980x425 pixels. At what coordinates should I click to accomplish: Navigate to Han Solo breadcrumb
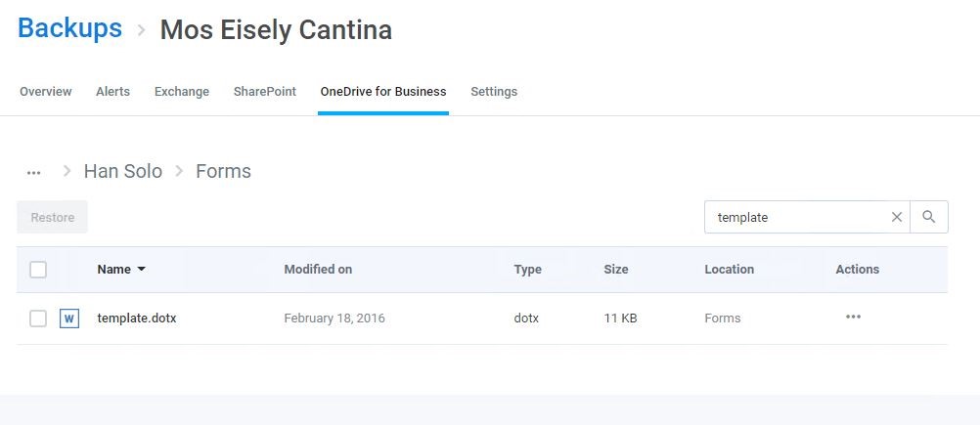(123, 171)
